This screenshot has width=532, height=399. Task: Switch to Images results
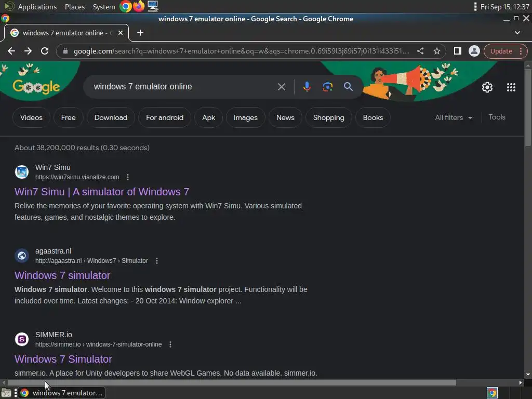coord(245,117)
